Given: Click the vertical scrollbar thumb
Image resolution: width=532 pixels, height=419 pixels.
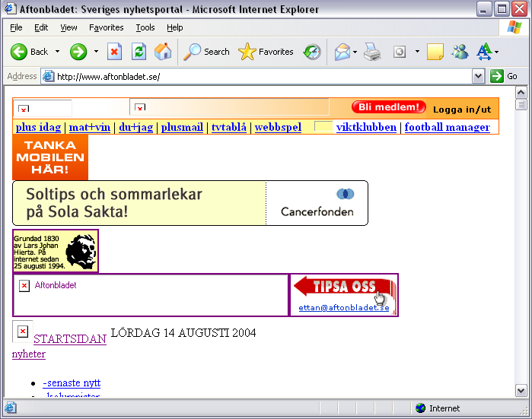Looking at the screenshot, I should coord(521,105).
